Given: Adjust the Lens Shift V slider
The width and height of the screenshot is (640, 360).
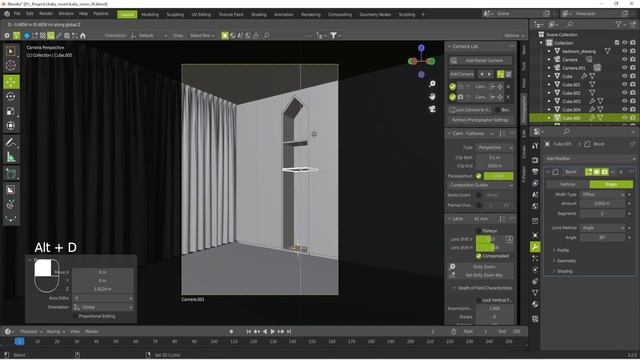Looking at the screenshot, I should click(489, 239).
